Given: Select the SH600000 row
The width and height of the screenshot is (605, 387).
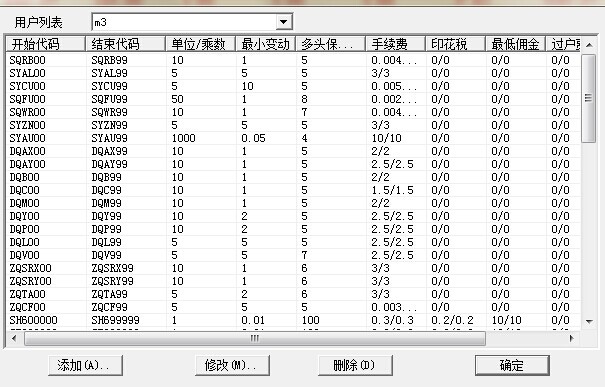Looking at the screenshot, I should pyautogui.click(x=293, y=320).
